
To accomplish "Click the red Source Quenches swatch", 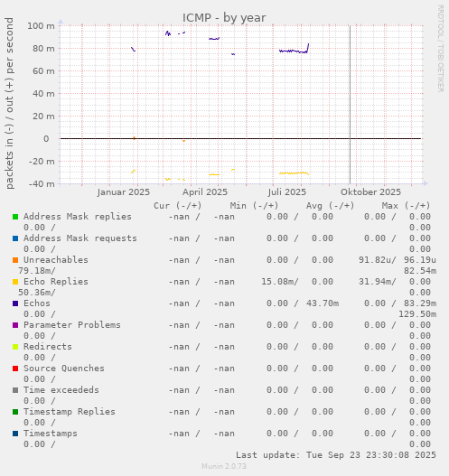I will (x=15, y=369).
